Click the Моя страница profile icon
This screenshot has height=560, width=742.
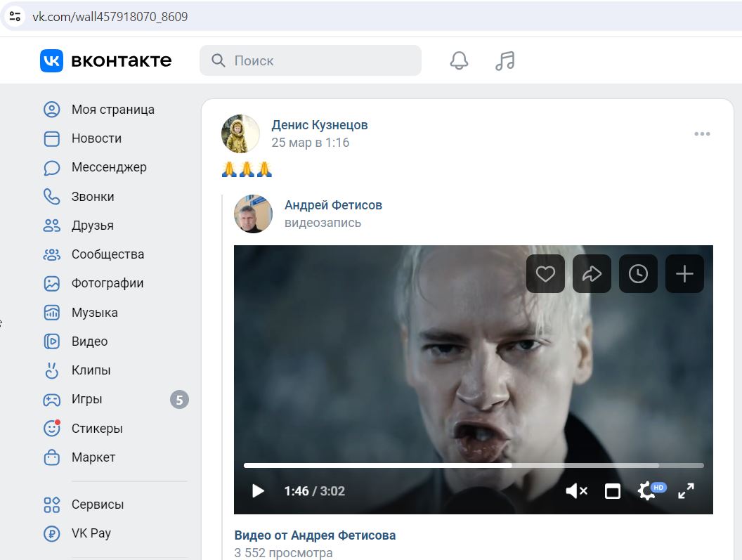coord(51,110)
